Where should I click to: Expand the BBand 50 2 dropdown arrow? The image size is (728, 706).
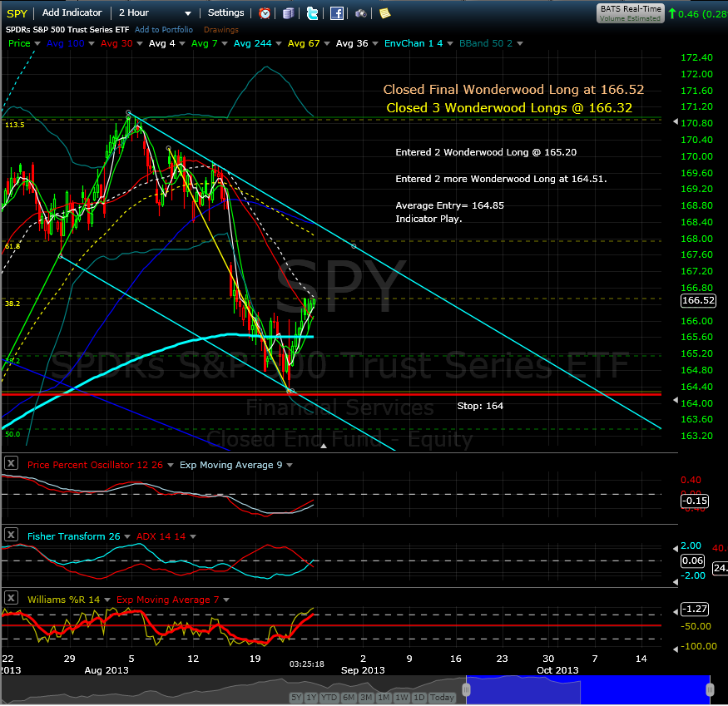pyautogui.click(x=519, y=43)
